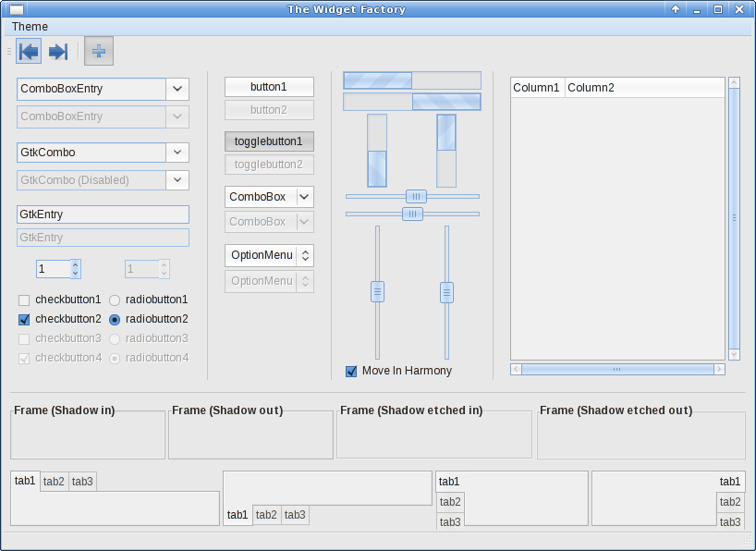Click the upper horizontal slider handle
Viewport: 756px width, 551px height.
tap(416, 196)
